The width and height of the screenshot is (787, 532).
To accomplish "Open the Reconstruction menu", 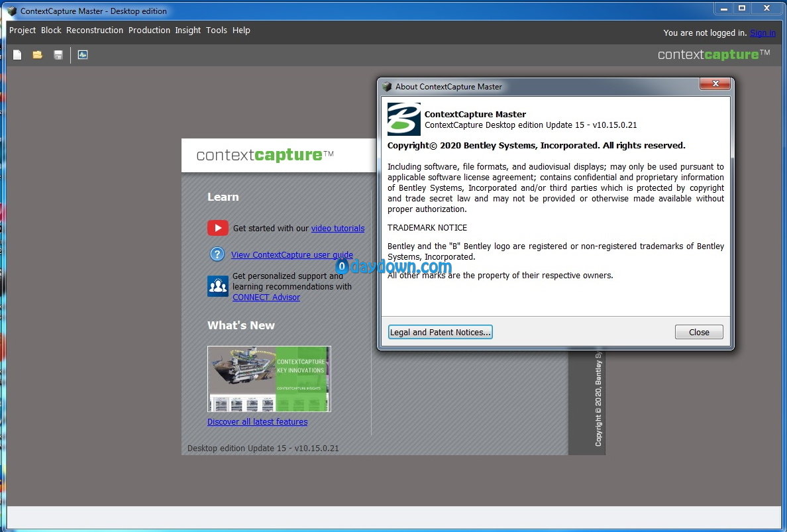I will tap(95, 30).
